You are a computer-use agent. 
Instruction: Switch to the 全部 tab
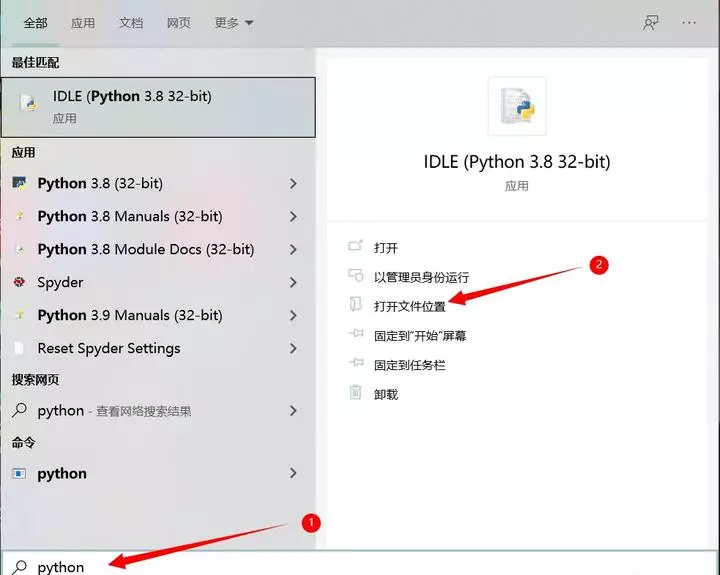coord(35,23)
